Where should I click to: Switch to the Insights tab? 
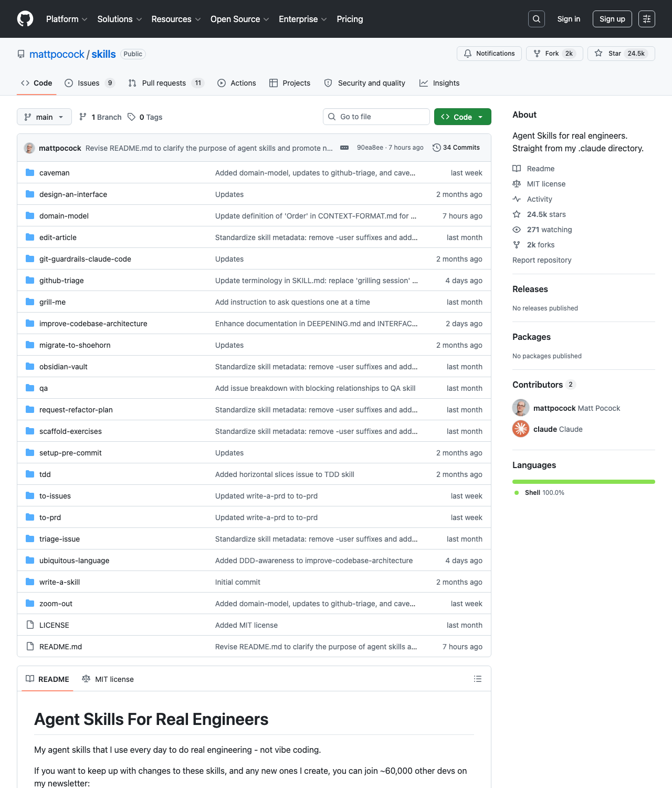tap(439, 83)
